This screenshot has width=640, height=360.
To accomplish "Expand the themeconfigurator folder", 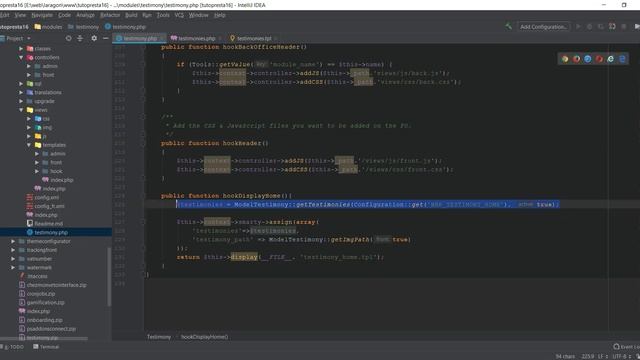I will 13,241.
